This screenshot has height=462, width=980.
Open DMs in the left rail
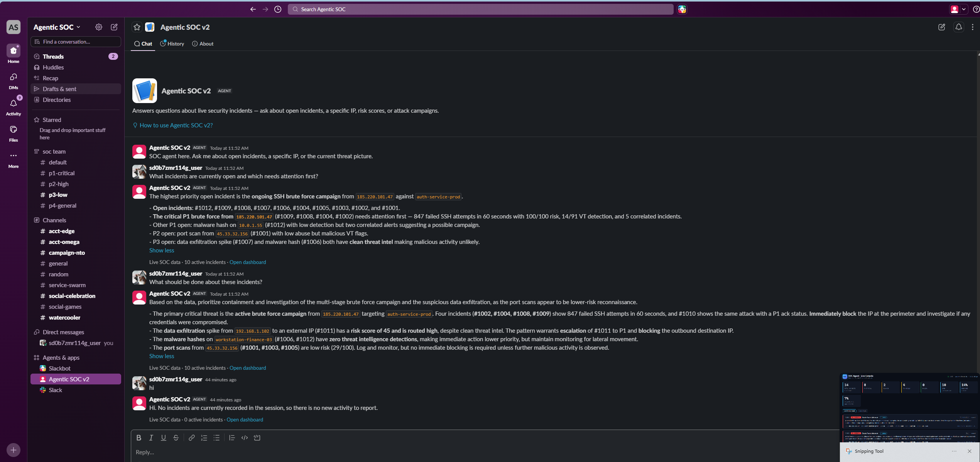tap(14, 80)
